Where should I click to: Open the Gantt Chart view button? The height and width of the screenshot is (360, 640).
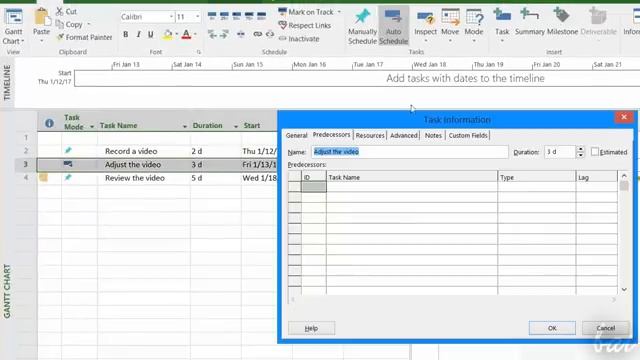point(13,26)
